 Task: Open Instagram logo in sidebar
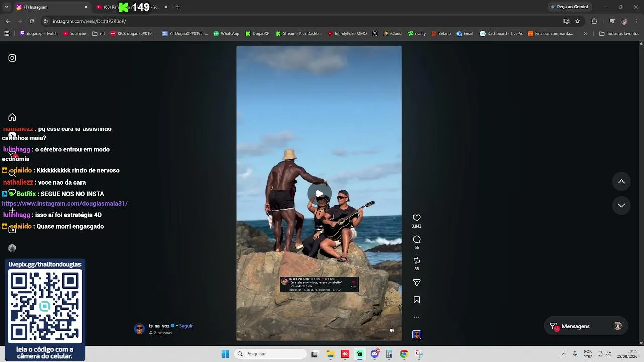click(x=12, y=58)
